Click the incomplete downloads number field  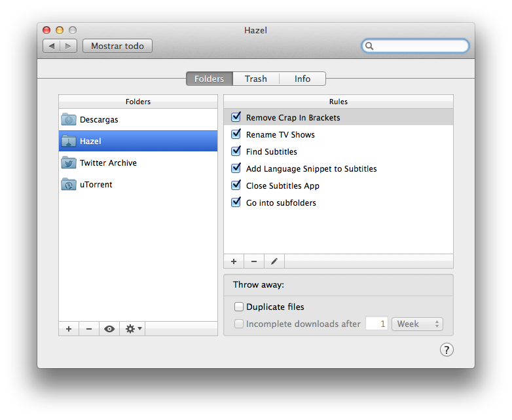pyautogui.click(x=377, y=324)
